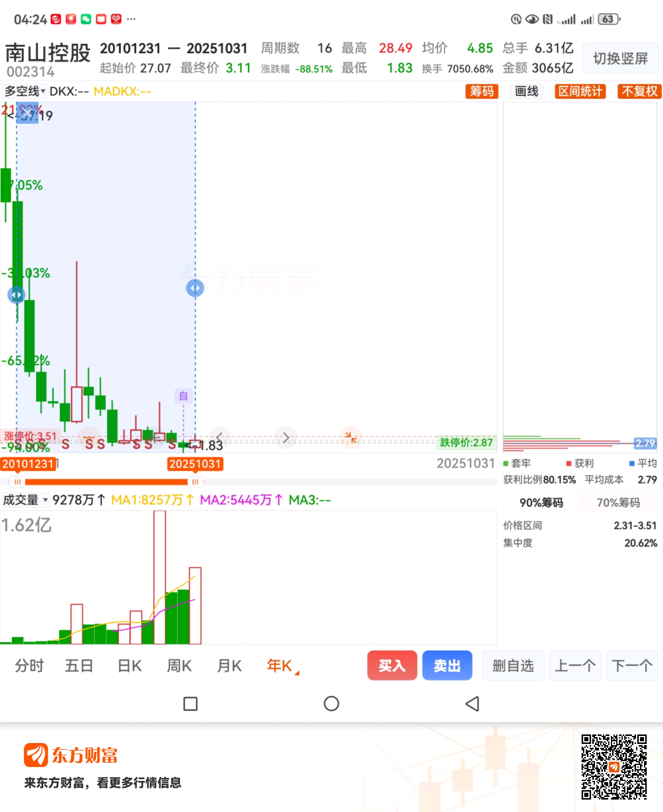Toggle the 区间统计 interval statistics mode

(580, 91)
